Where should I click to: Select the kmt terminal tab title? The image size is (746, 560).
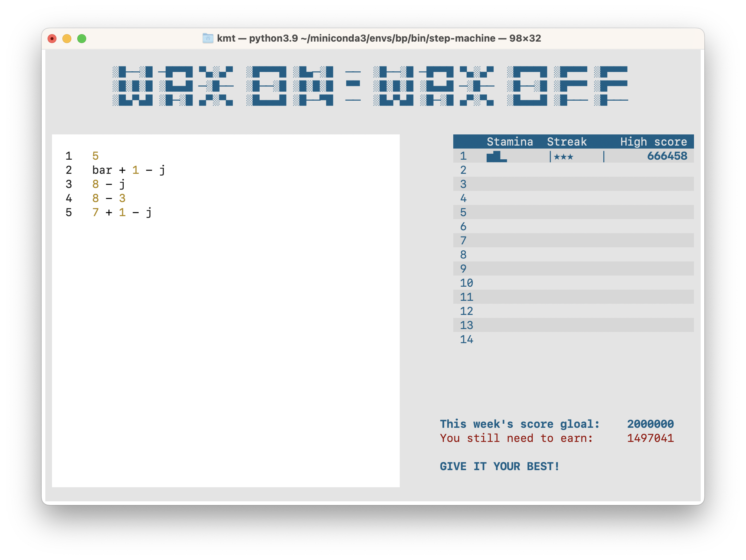[226, 38]
